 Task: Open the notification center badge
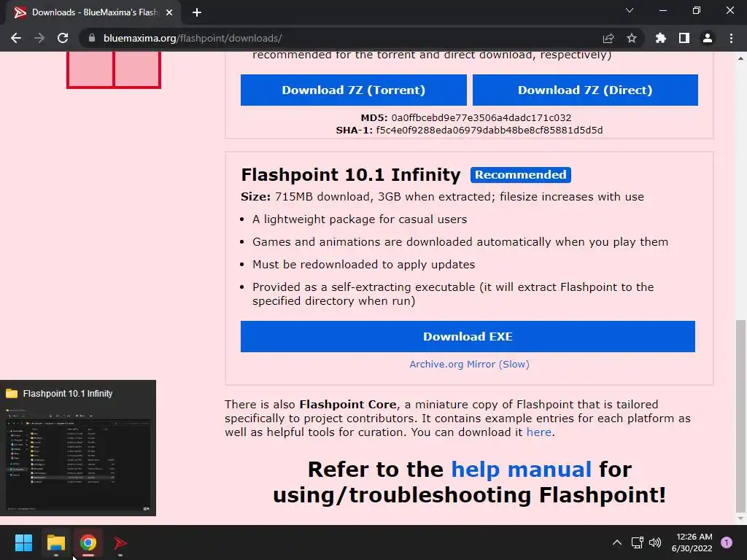tap(727, 542)
